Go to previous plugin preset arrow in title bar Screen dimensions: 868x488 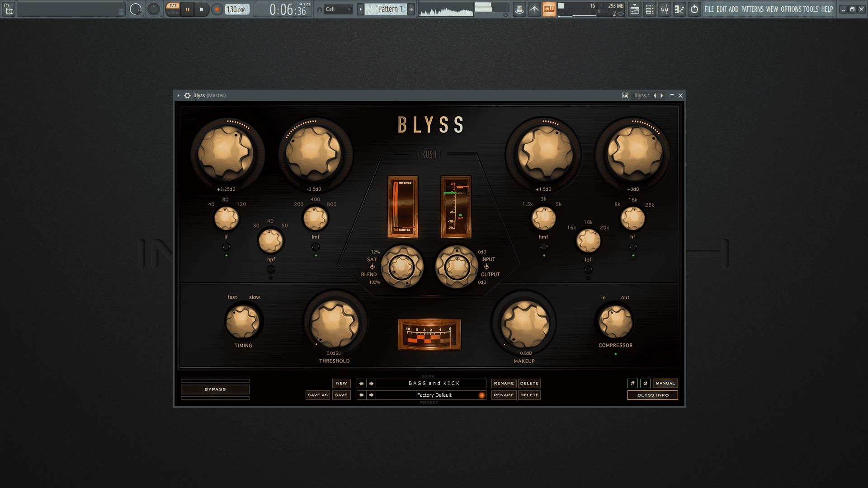(x=655, y=95)
